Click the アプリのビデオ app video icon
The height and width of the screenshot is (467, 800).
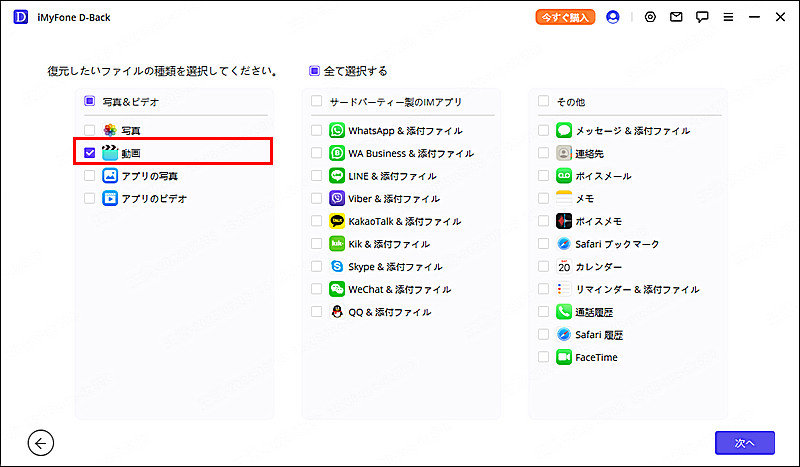tap(110, 198)
